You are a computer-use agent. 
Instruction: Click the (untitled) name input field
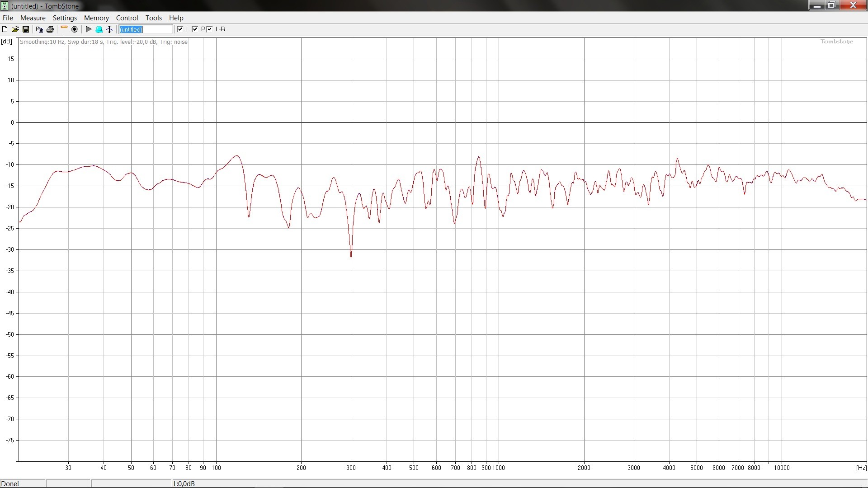click(146, 29)
